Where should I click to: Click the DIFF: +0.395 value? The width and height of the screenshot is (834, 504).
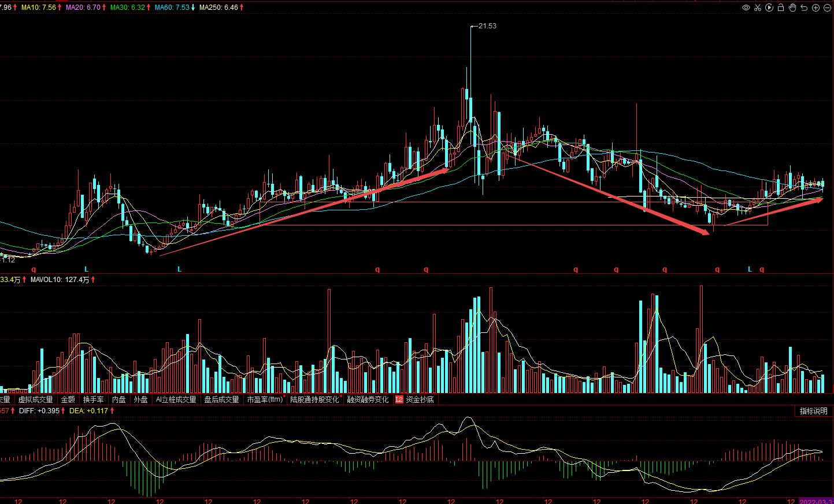pos(40,411)
